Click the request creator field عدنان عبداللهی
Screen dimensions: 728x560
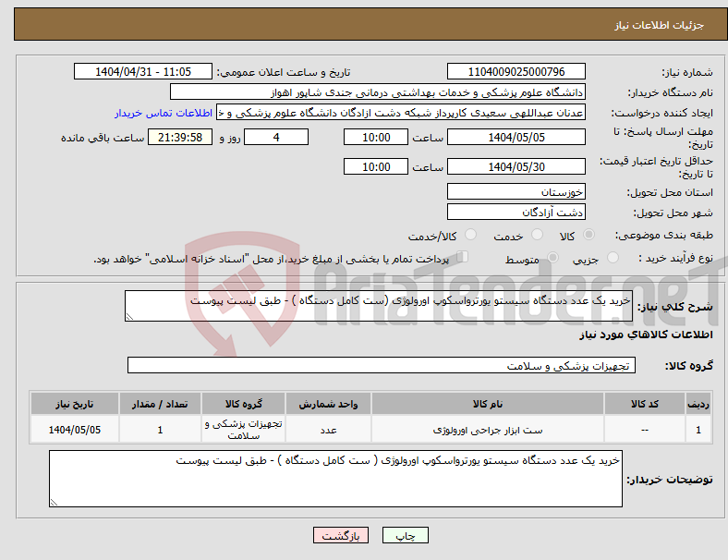point(401,113)
